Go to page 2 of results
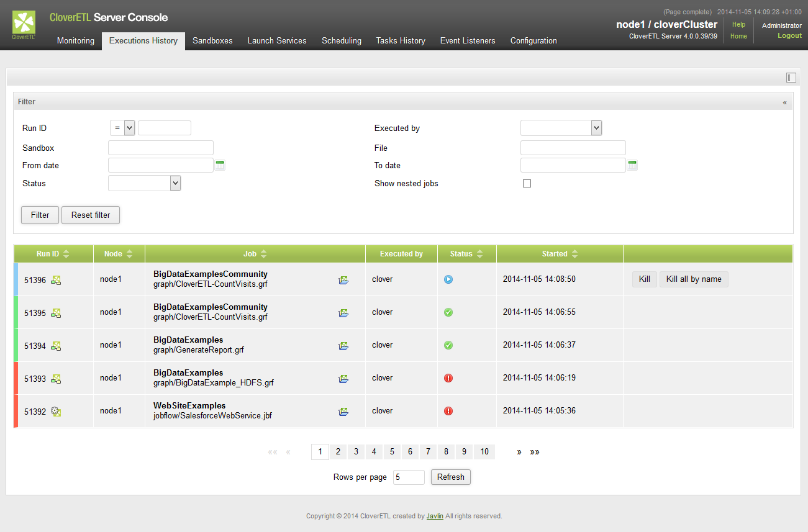This screenshot has width=808, height=532. [x=338, y=452]
